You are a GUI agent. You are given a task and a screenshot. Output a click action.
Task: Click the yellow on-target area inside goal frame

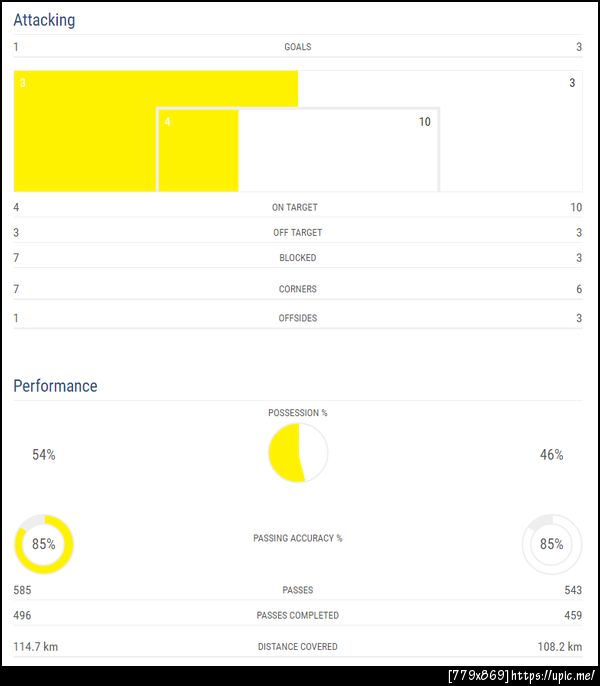[198, 150]
